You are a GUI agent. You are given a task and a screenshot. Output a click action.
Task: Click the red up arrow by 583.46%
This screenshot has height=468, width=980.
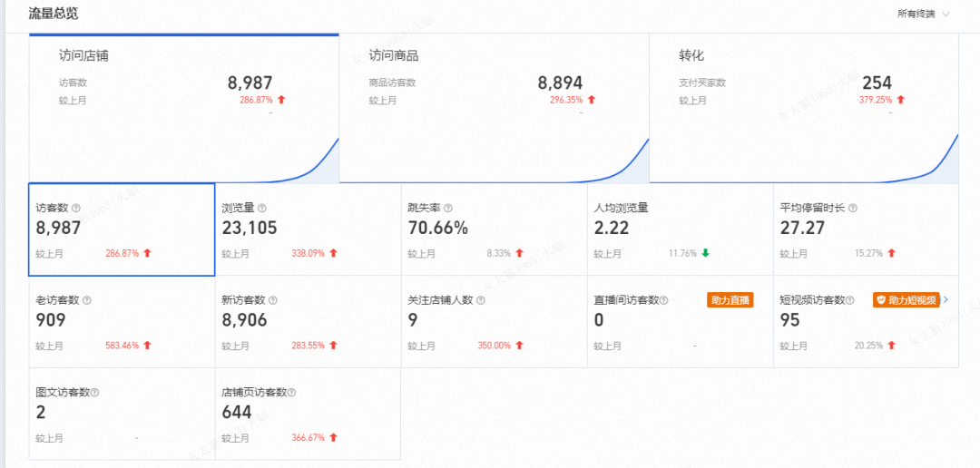pyautogui.click(x=148, y=345)
